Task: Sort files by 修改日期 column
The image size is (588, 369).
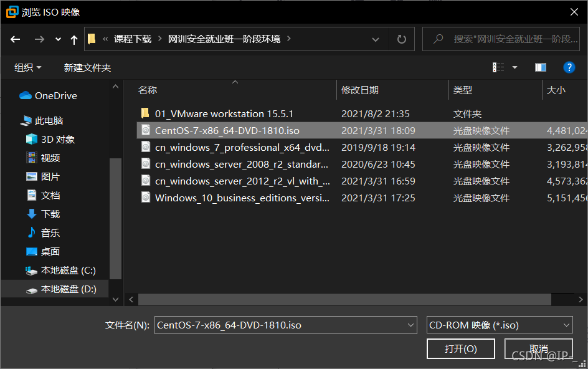Action: 360,90
